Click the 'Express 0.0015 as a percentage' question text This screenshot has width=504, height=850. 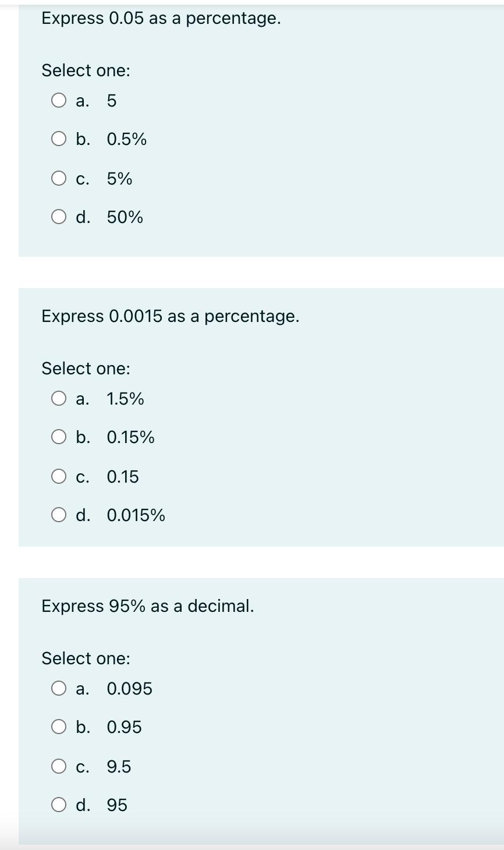pos(170,317)
